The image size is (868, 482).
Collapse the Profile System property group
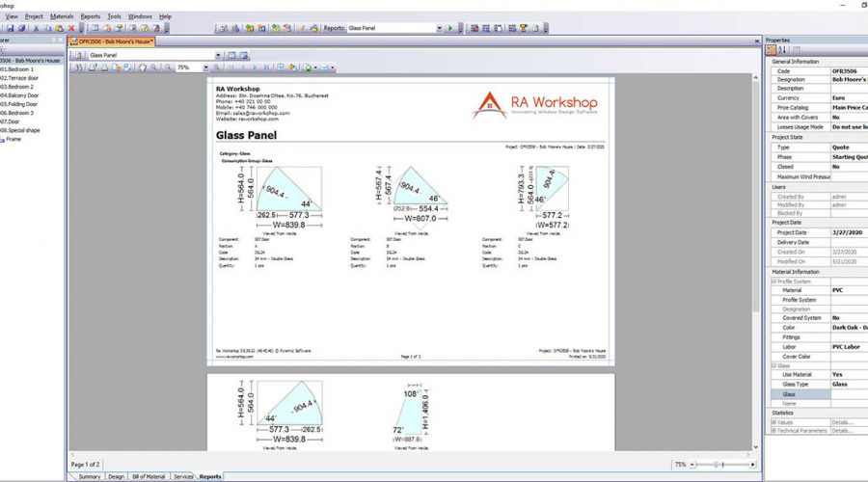pyautogui.click(x=773, y=281)
